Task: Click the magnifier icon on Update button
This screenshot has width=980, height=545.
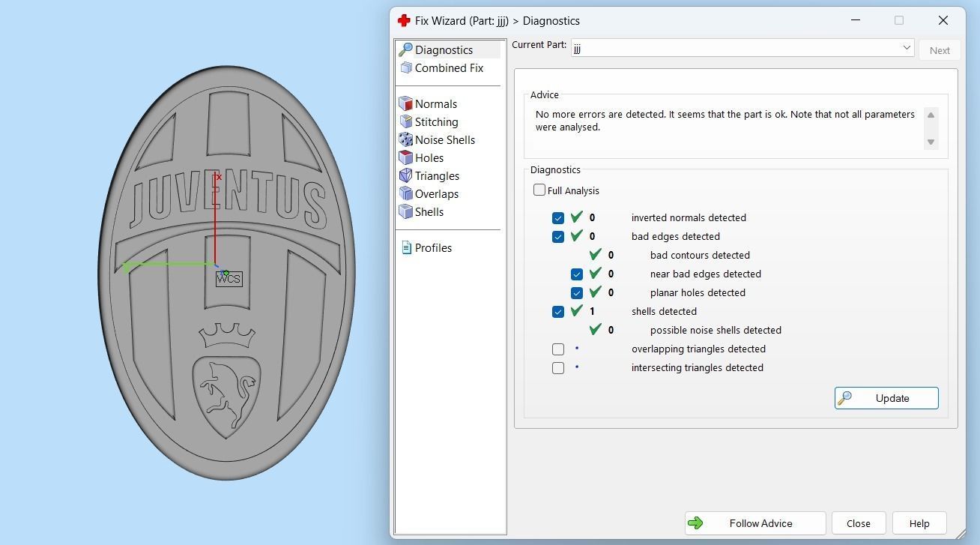Action: point(844,398)
